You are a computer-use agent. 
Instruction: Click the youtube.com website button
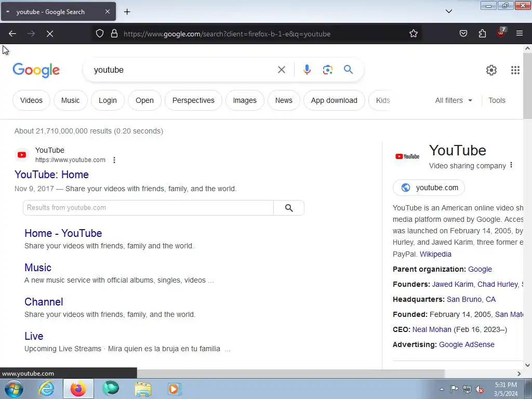[x=429, y=188]
